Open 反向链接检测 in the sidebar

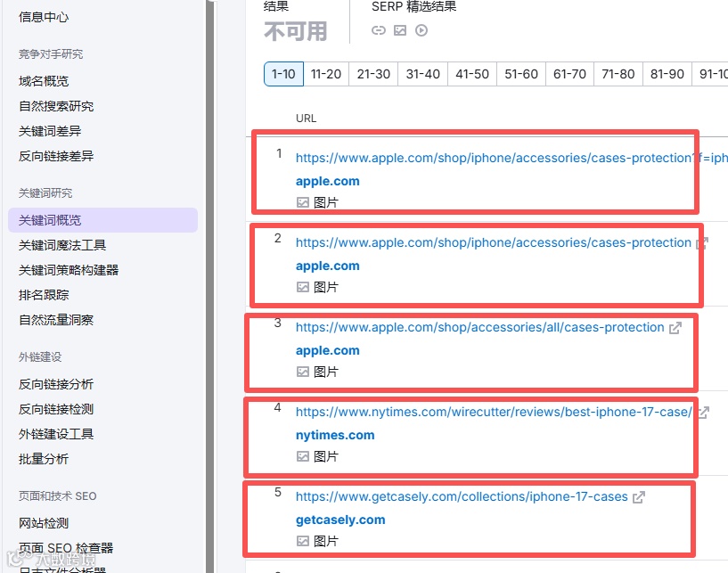pyautogui.click(x=56, y=409)
